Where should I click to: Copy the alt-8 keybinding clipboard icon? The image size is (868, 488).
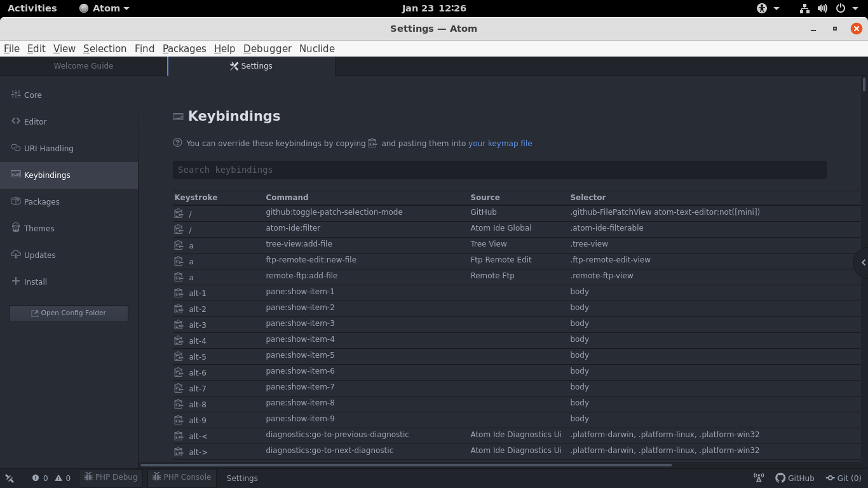pos(179,404)
